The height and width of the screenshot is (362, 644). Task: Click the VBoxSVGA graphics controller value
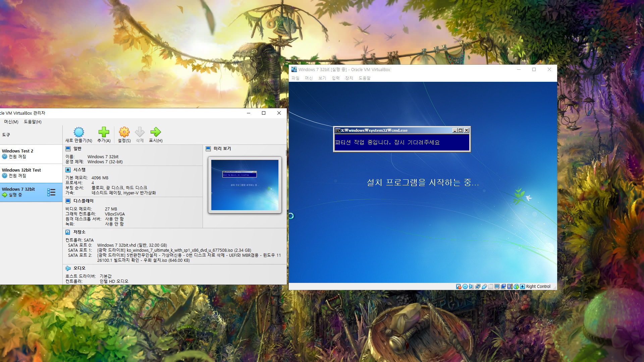115,214
